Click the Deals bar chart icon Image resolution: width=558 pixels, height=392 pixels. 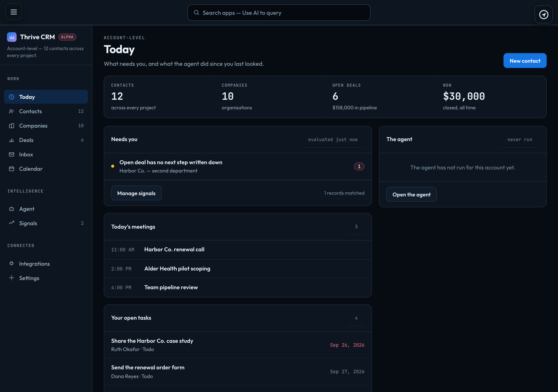[x=11, y=140]
